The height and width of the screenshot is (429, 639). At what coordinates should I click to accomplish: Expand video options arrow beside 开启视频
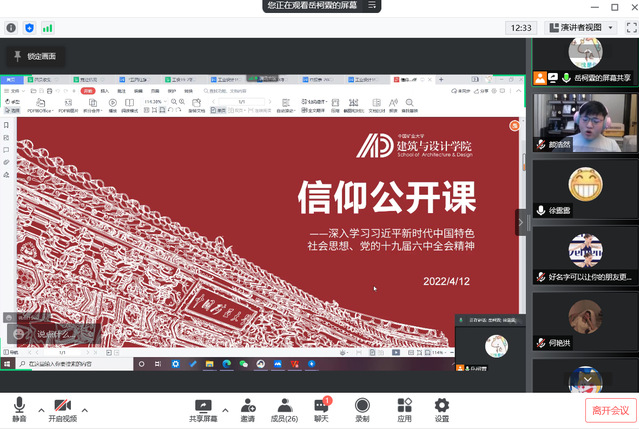(x=84, y=409)
